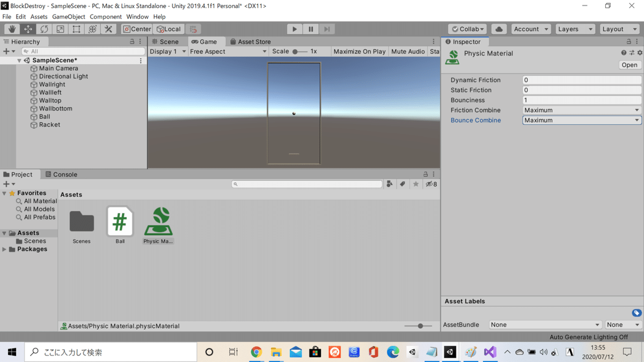Open the Layout dropdown
Image resolution: width=644 pixels, height=362 pixels.
click(619, 29)
